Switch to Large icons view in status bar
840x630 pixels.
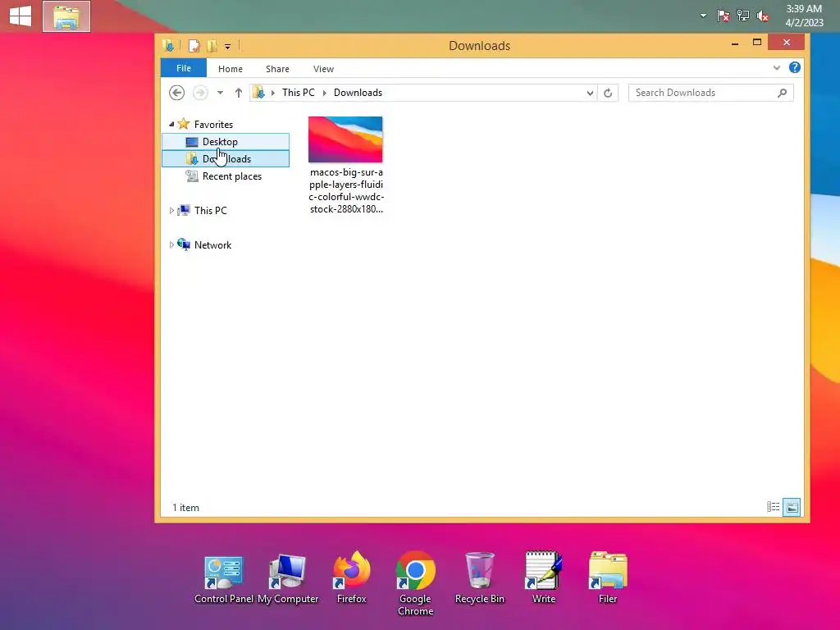click(x=792, y=507)
